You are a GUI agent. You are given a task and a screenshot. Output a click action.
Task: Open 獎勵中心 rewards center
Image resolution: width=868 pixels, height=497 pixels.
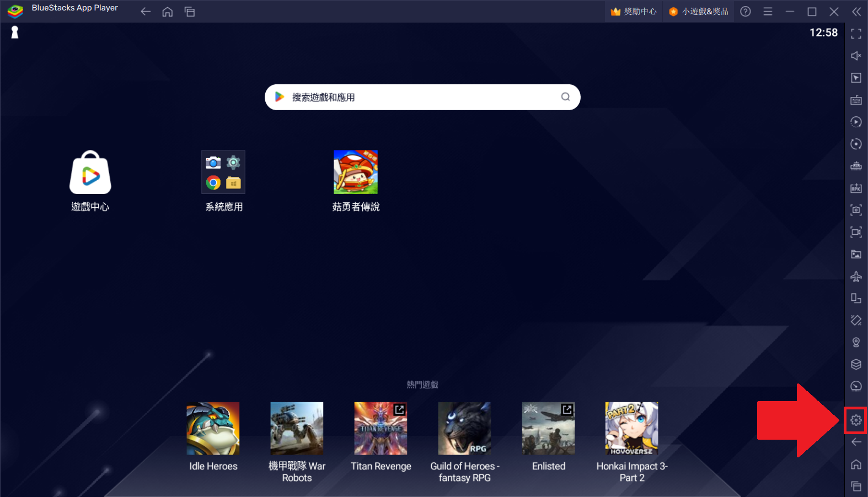click(634, 12)
